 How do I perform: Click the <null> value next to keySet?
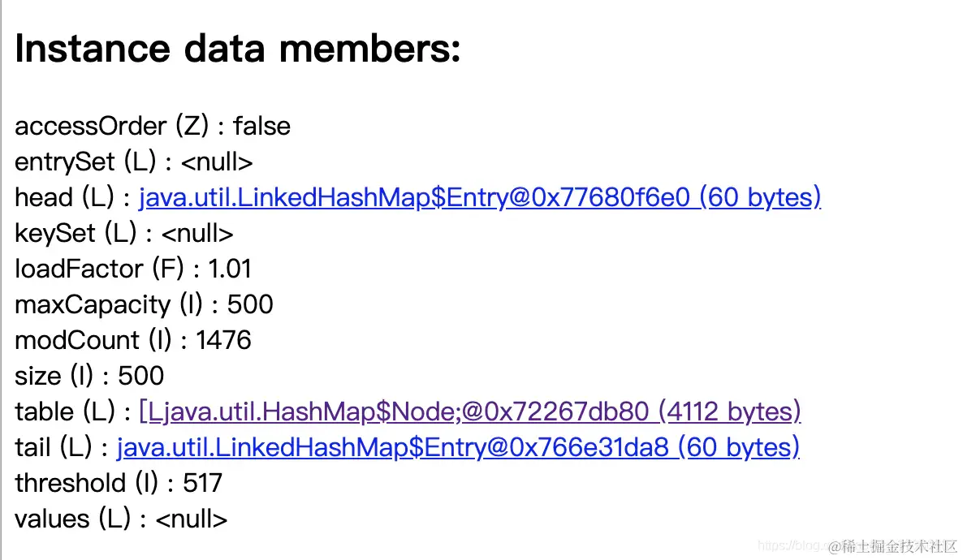click(197, 233)
